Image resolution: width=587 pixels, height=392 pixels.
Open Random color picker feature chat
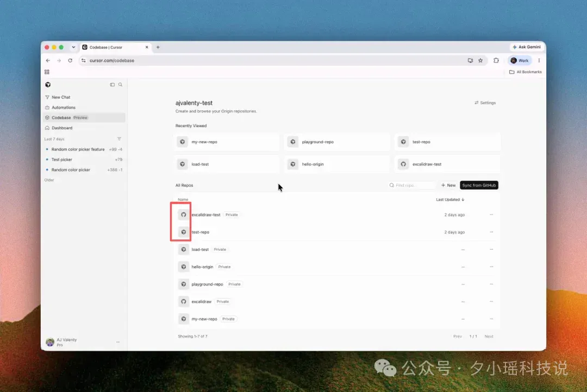pos(84,149)
